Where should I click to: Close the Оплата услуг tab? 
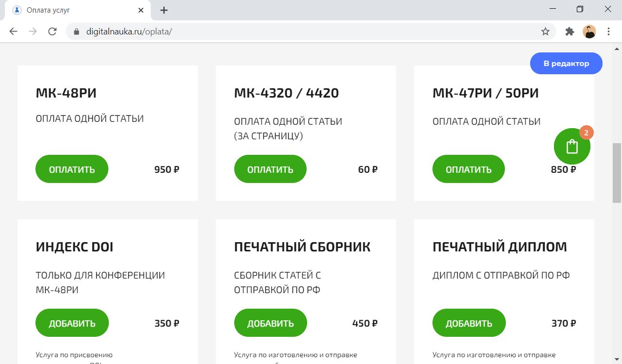point(141,10)
